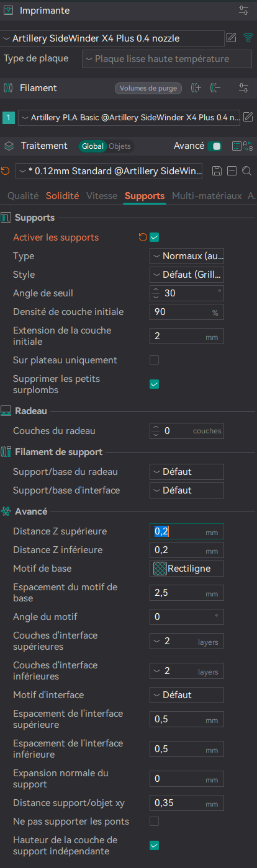Image resolution: width=257 pixels, height=868 pixels.
Task: Switch to the Qualité tab
Action: coord(23,195)
